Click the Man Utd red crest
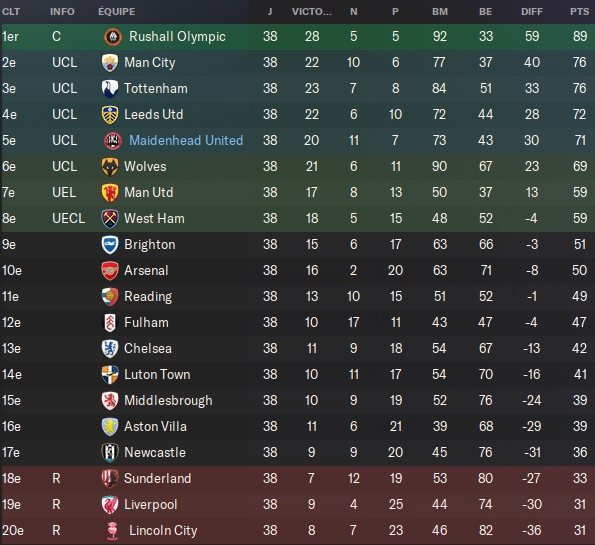The image size is (595, 545). [x=110, y=193]
